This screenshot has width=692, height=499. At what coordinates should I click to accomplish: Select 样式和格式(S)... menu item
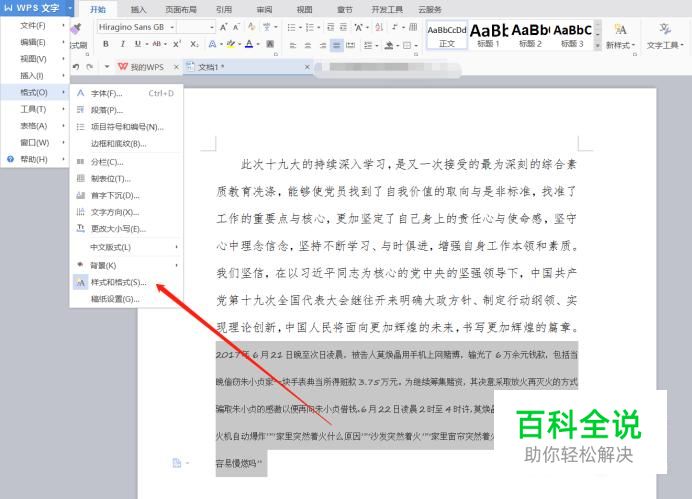[126, 282]
